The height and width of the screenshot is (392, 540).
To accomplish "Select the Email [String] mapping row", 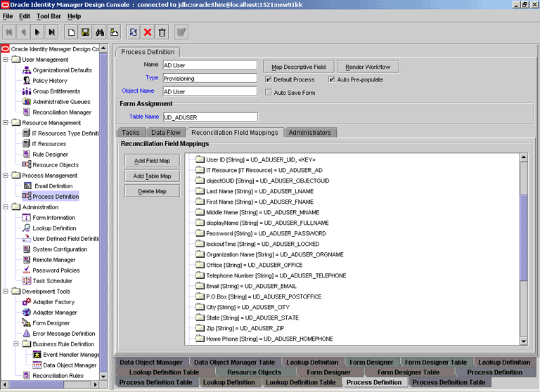I will click(246, 286).
